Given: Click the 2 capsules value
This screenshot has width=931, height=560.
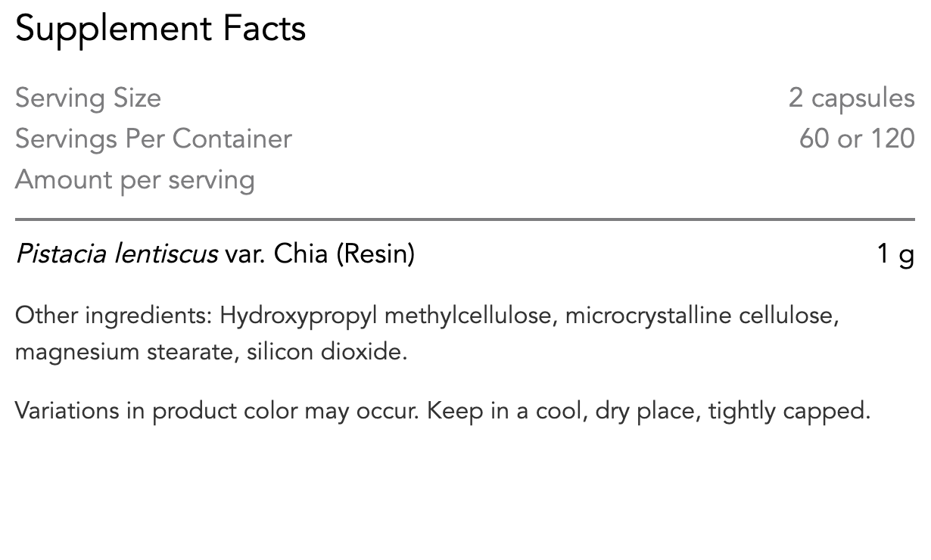Looking at the screenshot, I should 851,98.
